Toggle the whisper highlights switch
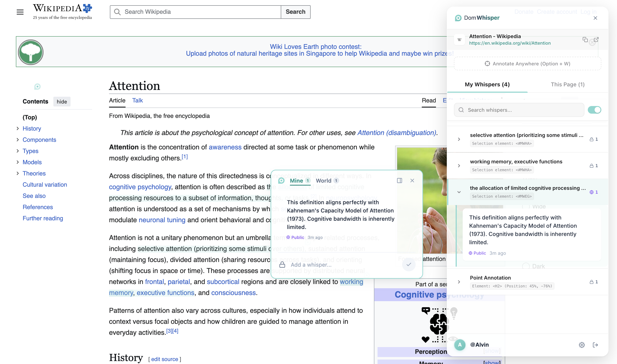This screenshot has width=617, height=364. (x=594, y=110)
